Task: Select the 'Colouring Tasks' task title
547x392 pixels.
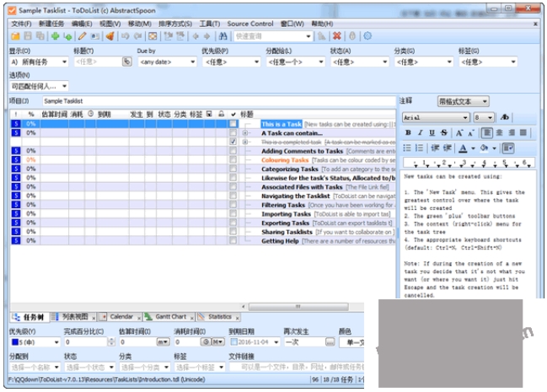Action: click(285, 160)
